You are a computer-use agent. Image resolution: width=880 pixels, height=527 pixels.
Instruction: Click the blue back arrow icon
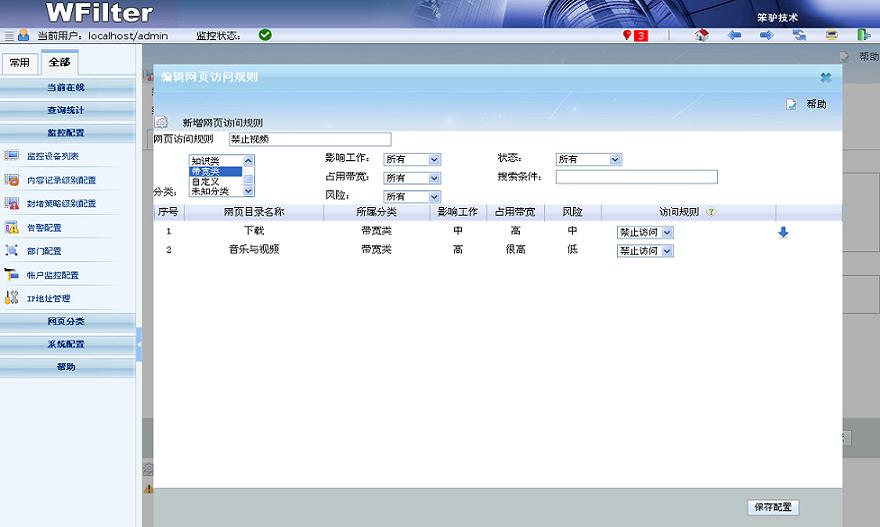coord(734,35)
